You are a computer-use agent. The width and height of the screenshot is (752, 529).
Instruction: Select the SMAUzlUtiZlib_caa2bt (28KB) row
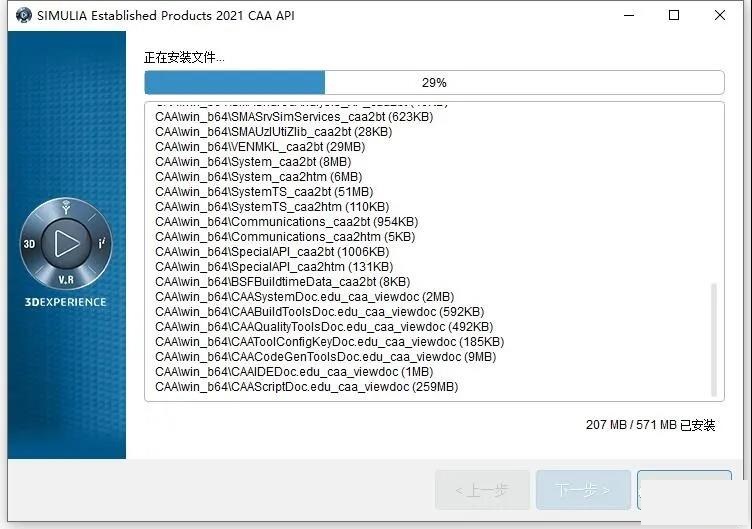[x=273, y=131]
